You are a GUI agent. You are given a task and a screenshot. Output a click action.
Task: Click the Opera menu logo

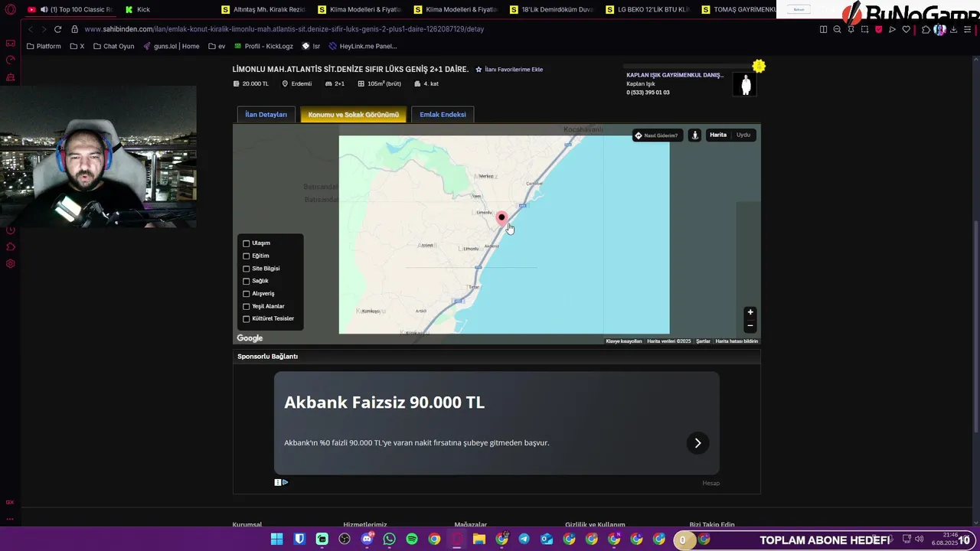click(11, 9)
